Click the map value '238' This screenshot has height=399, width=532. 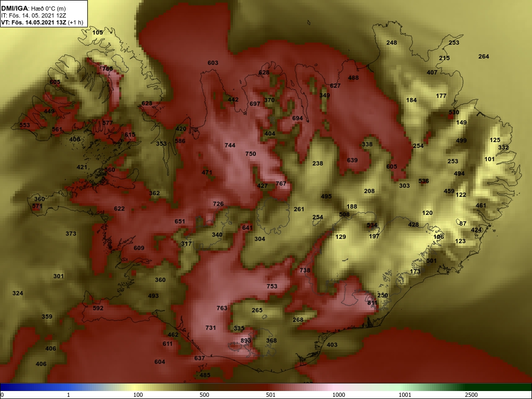point(318,163)
